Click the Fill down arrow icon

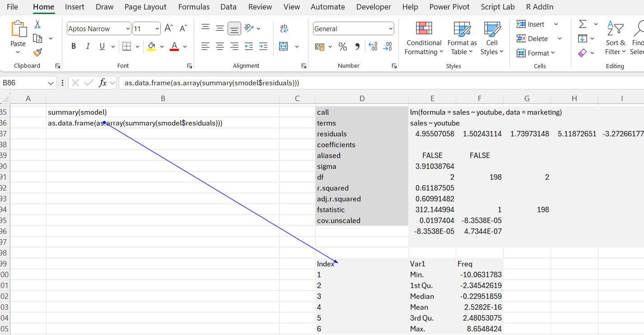(583, 38)
